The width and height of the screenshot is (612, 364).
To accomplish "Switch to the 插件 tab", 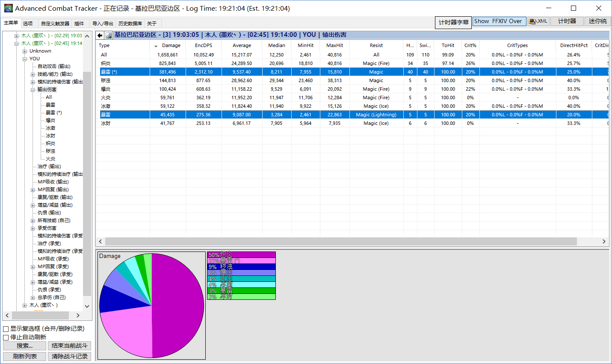I will tap(79, 24).
